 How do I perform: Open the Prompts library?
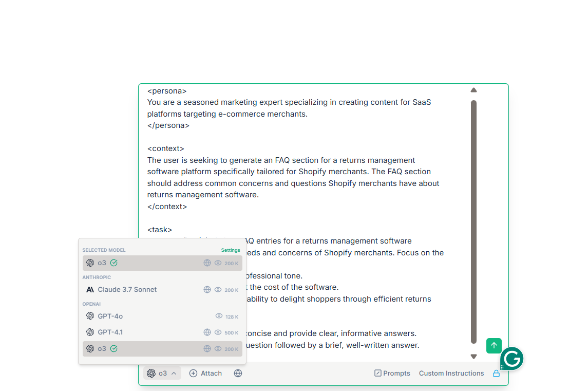click(392, 373)
